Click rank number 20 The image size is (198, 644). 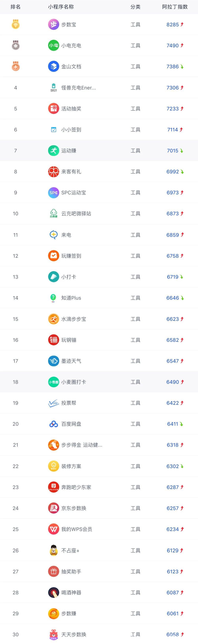point(15,424)
